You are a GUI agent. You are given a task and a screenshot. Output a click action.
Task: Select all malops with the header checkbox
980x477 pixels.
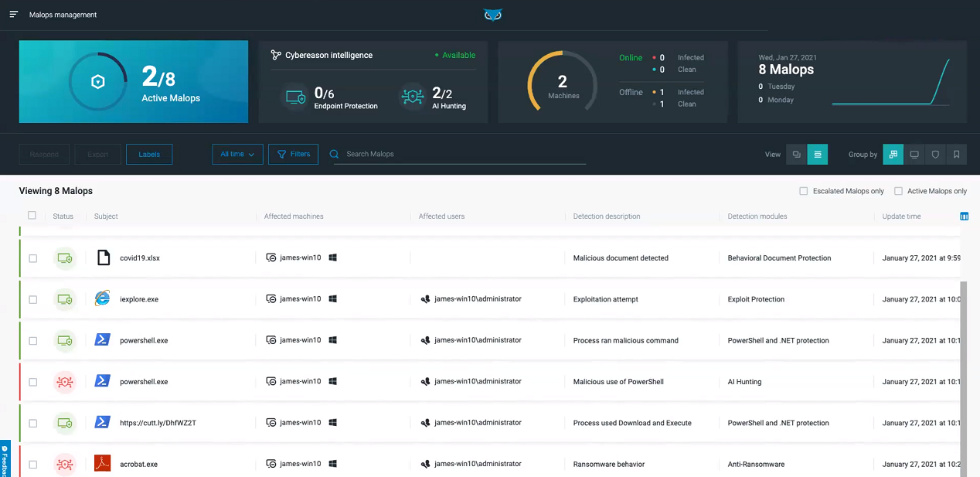(x=32, y=216)
